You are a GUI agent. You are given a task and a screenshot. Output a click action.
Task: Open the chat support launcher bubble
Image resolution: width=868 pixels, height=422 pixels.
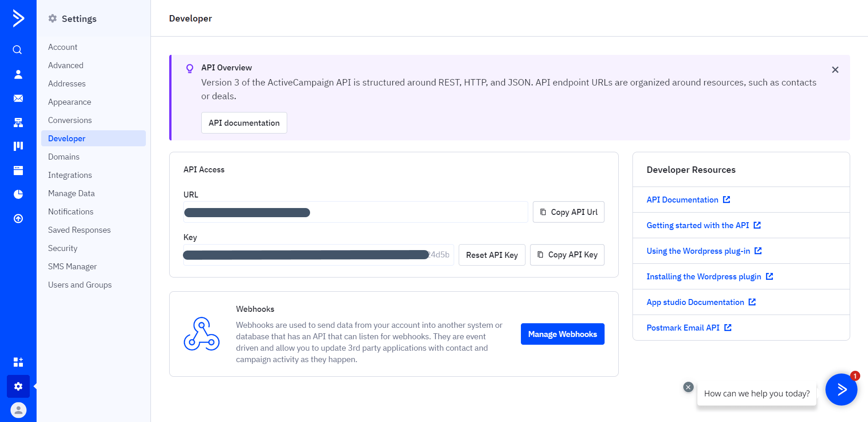coord(841,389)
